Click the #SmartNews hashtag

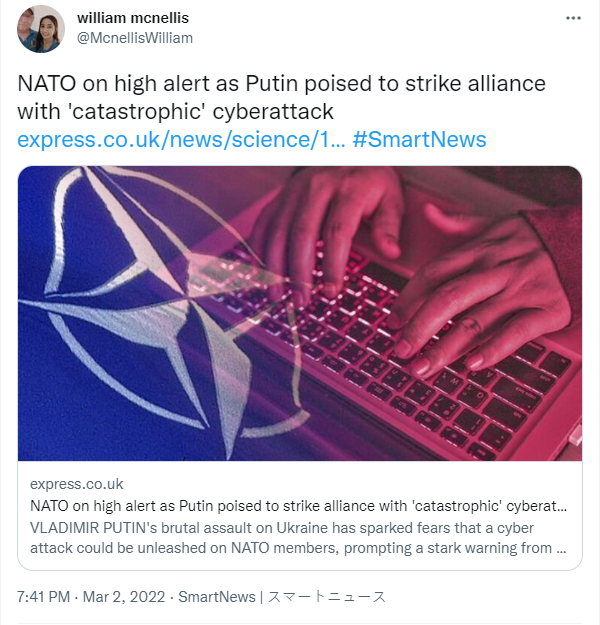[420, 139]
